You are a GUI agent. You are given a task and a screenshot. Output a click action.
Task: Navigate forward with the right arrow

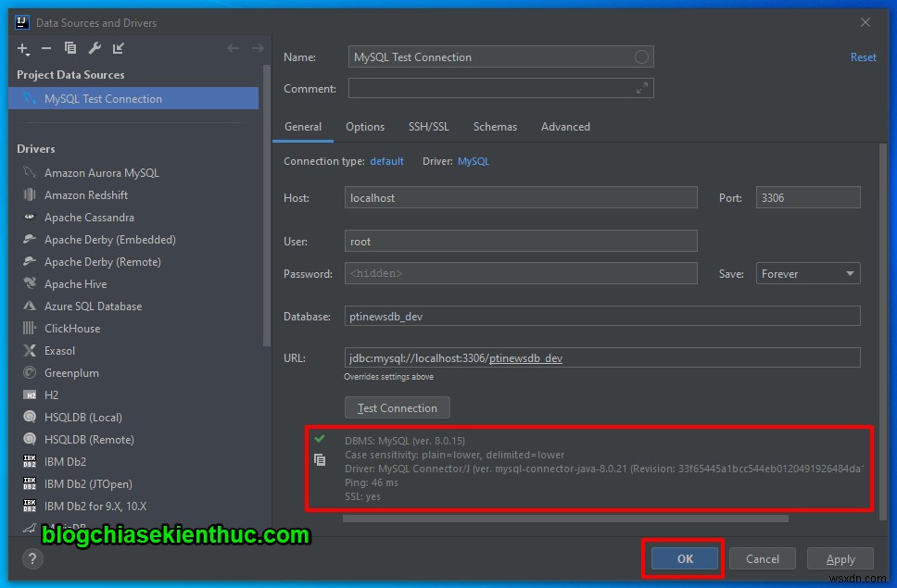258,48
